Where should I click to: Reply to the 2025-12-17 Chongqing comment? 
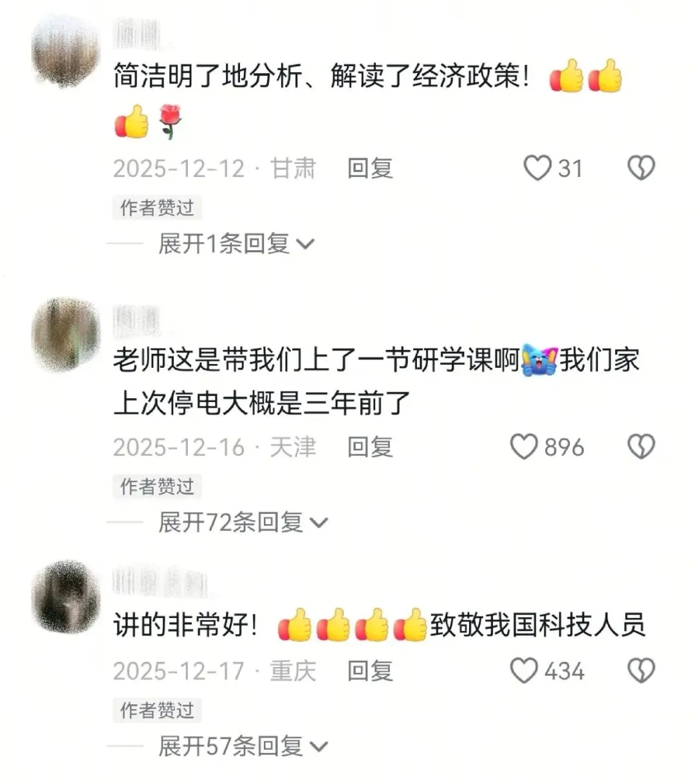pyautogui.click(x=370, y=671)
